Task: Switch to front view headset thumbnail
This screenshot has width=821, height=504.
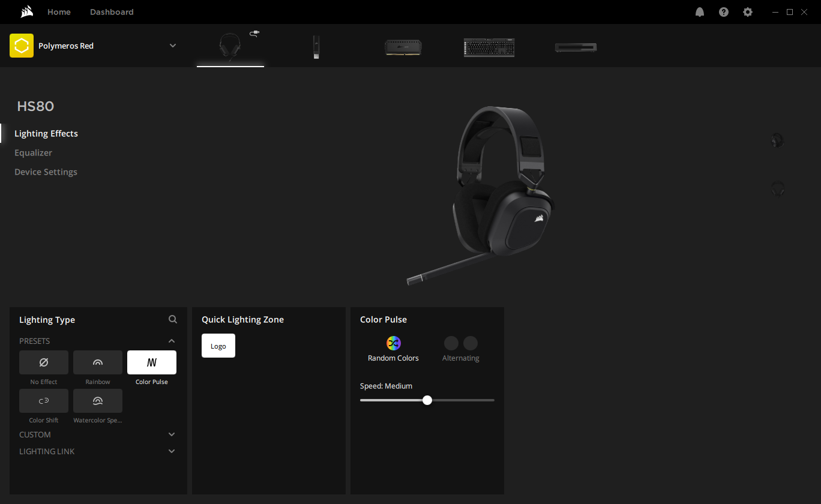Action: pos(777,189)
